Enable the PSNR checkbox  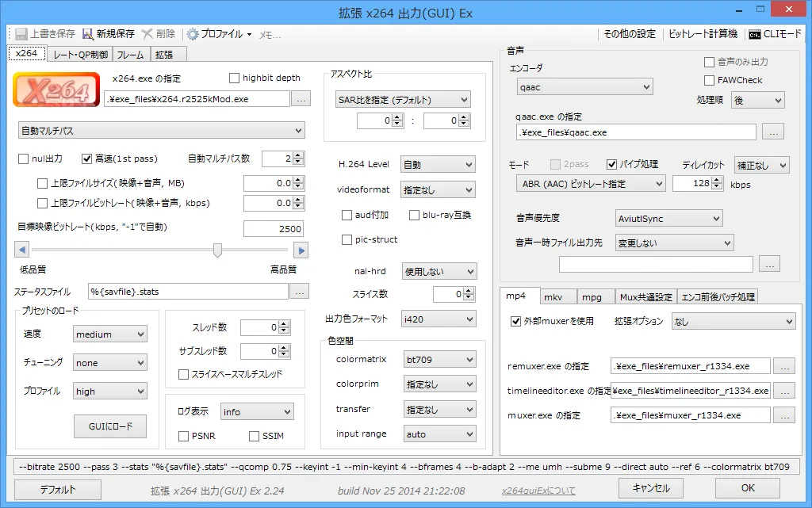click(x=183, y=436)
